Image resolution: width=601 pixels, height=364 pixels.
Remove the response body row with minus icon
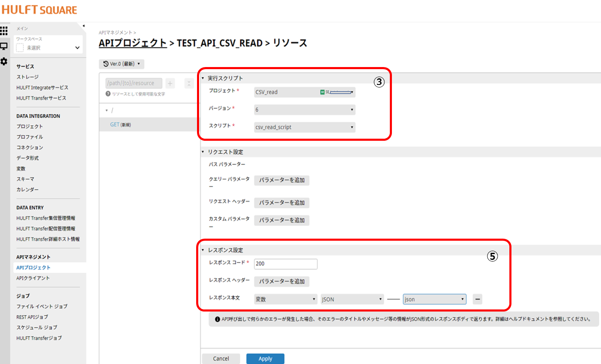(477, 299)
